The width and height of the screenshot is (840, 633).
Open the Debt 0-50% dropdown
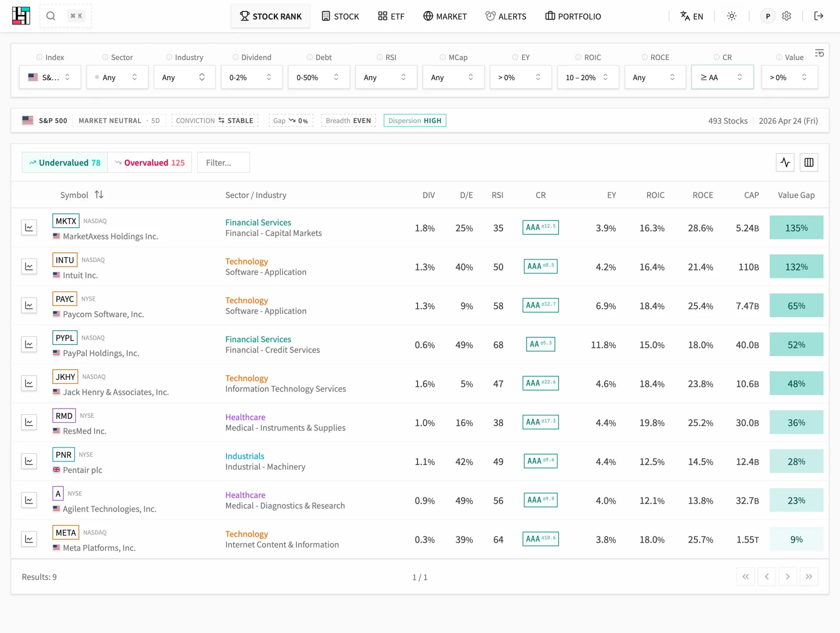tap(319, 77)
